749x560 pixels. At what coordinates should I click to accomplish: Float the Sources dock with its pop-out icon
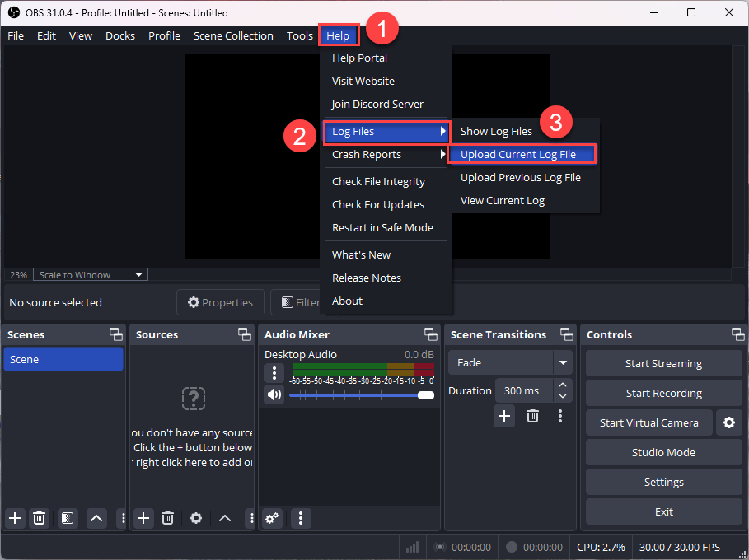(245, 334)
